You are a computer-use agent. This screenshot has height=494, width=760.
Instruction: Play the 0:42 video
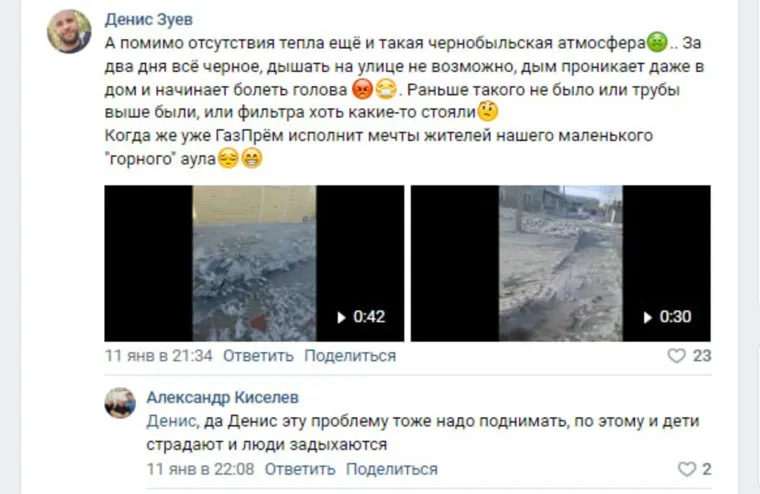click(254, 263)
